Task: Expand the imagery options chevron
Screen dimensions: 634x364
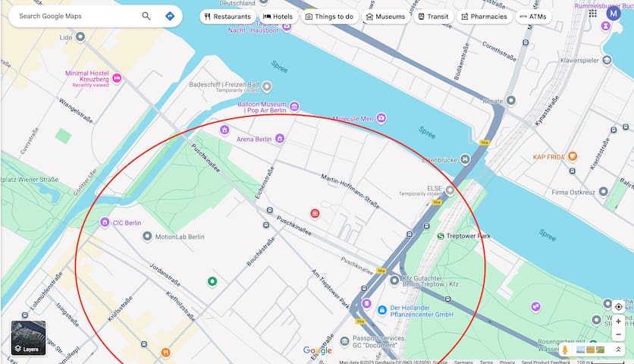Action: [x=619, y=350]
